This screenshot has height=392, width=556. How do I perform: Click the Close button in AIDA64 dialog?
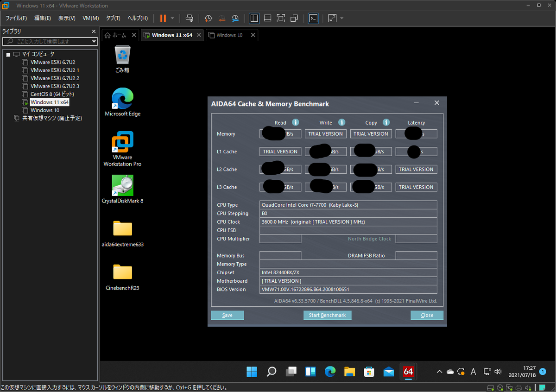pyautogui.click(x=427, y=315)
